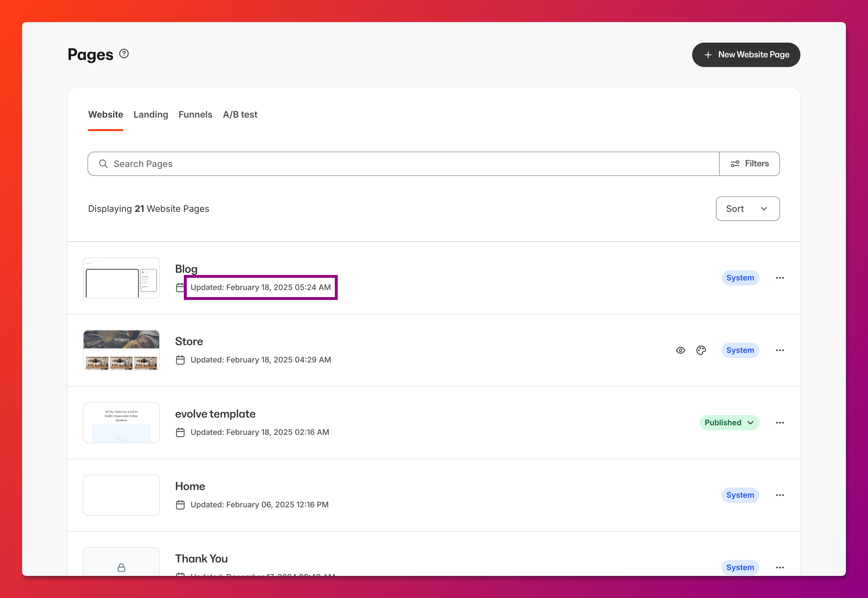Click 'Updated: February 18, 2025 04:29 AM' text
Image resolution: width=868 pixels, height=598 pixels.
[x=261, y=360]
